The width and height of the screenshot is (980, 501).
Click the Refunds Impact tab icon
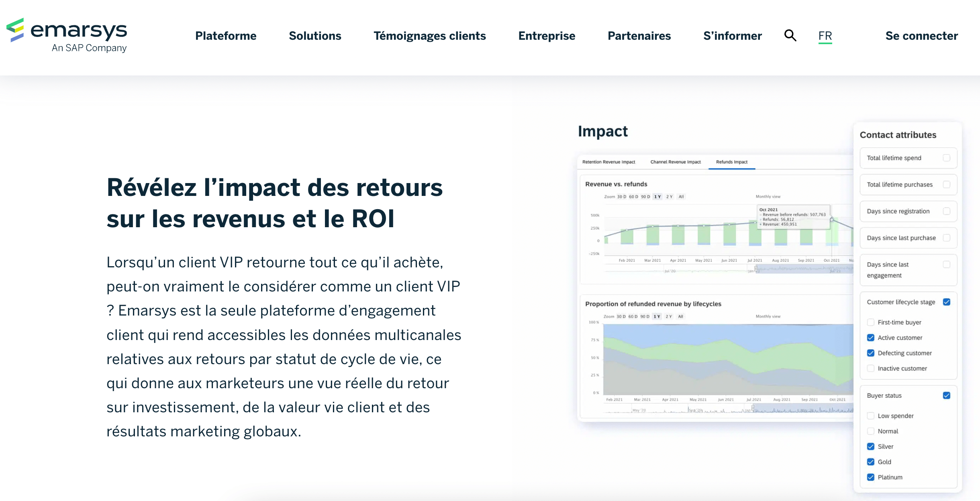click(732, 162)
